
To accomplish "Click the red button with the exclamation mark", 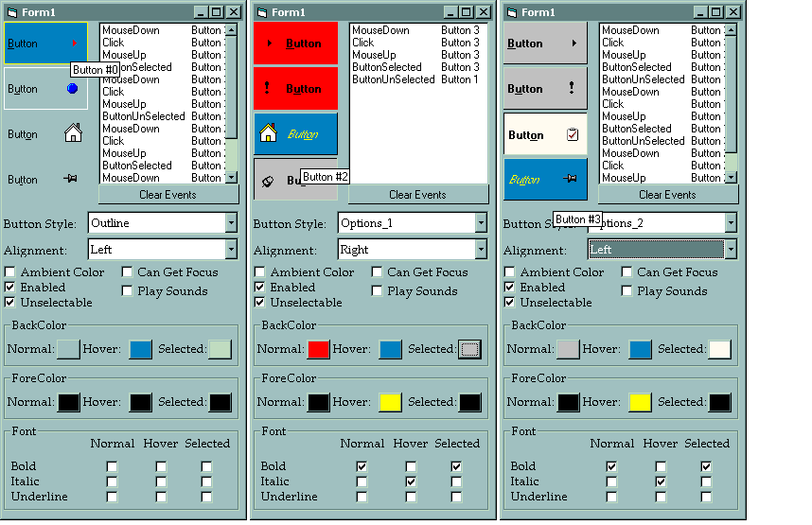I will click(x=295, y=89).
